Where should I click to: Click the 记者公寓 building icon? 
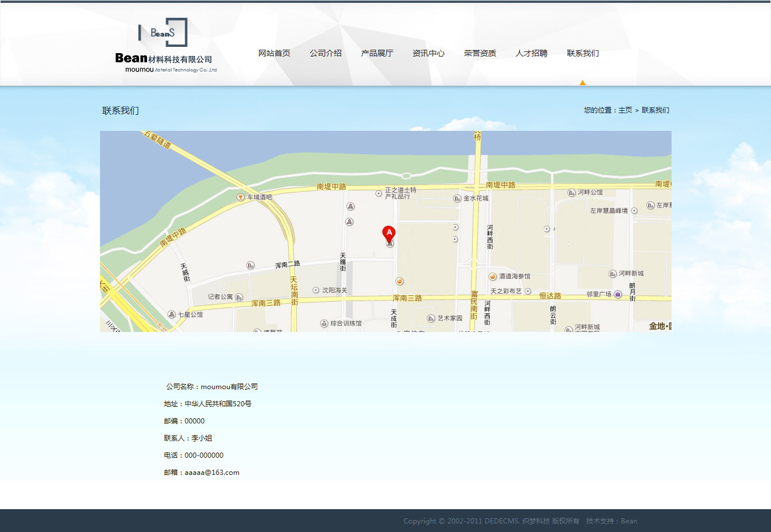click(x=239, y=297)
